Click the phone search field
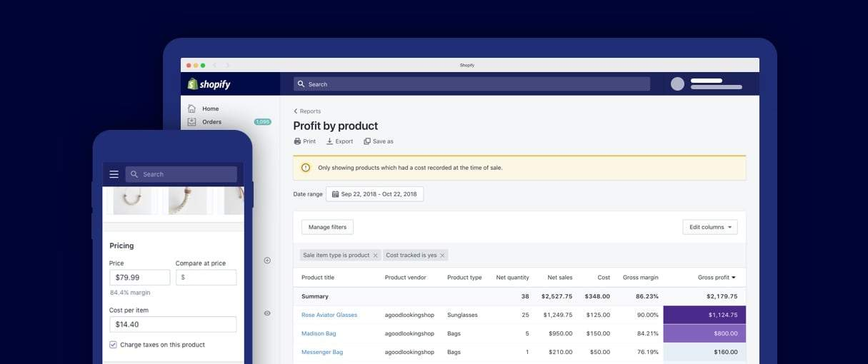The image size is (868, 364). pyautogui.click(x=181, y=174)
